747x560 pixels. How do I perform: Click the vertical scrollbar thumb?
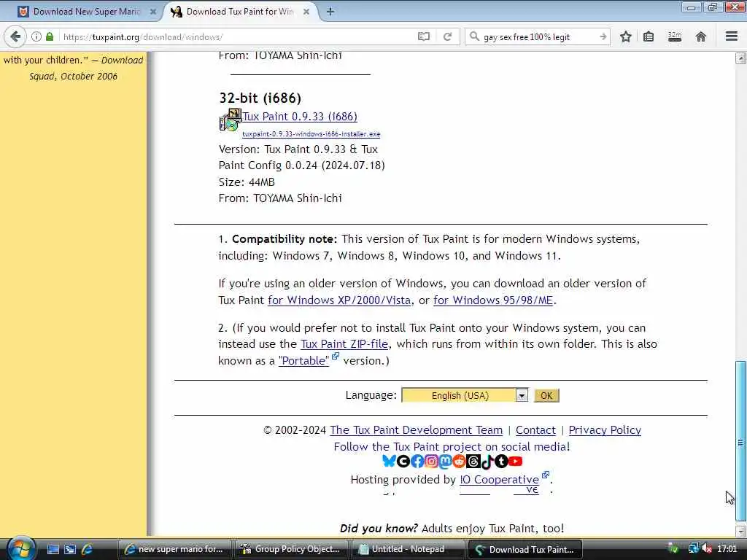740,441
